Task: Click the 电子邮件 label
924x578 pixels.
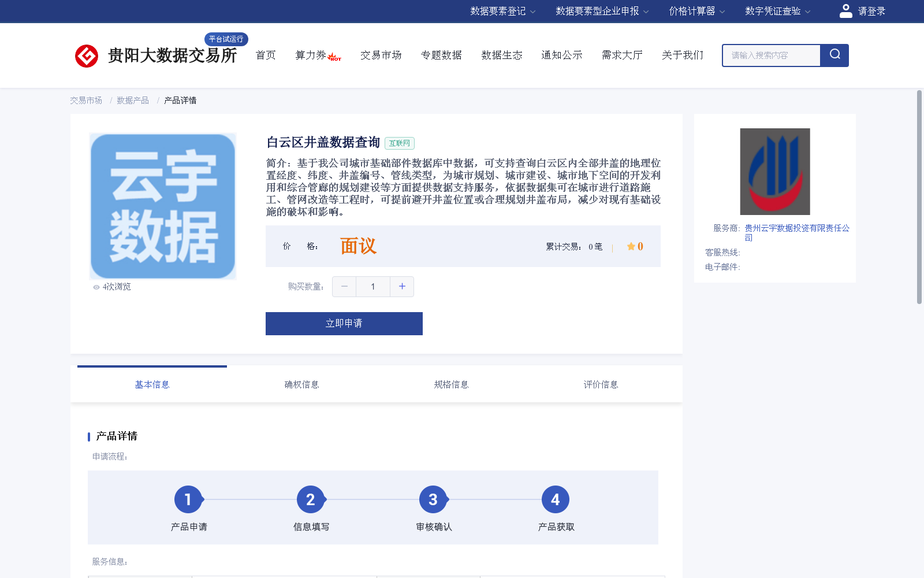Action: pos(722,267)
